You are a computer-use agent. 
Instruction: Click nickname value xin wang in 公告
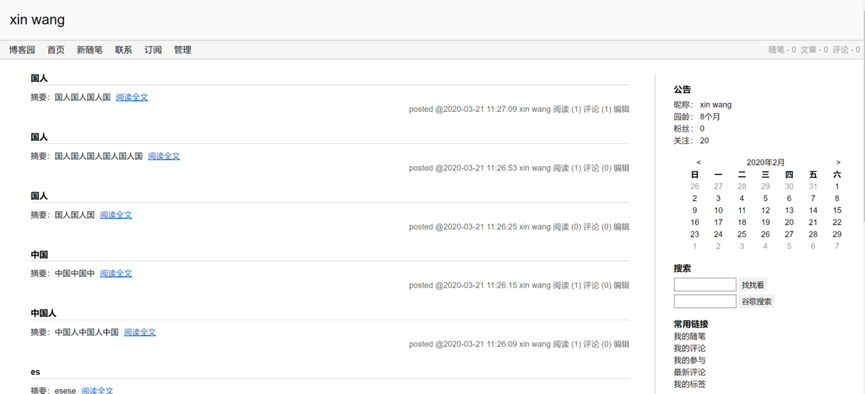pos(716,105)
